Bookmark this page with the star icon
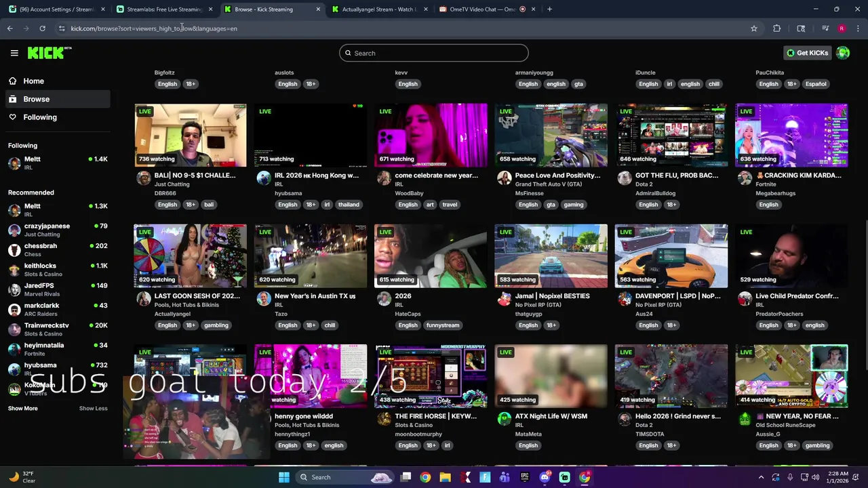Image resolution: width=868 pixels, height=488 pixels. pos(753,28)
